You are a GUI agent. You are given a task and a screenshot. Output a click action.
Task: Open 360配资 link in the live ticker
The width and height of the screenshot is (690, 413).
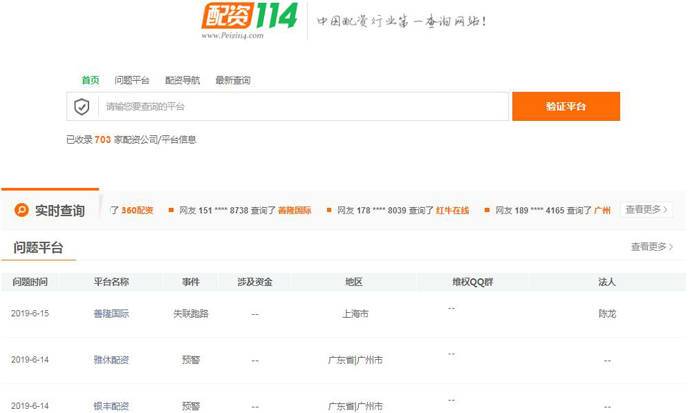tap(137, 210)
